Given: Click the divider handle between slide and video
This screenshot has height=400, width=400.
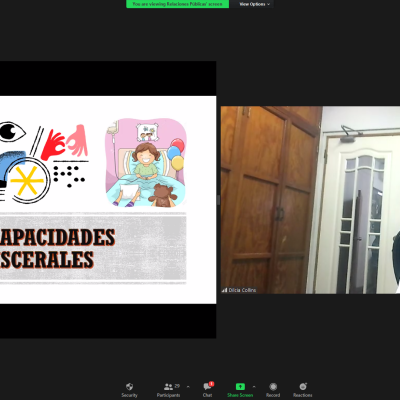Looking at the screenshot, I should 218,200.
